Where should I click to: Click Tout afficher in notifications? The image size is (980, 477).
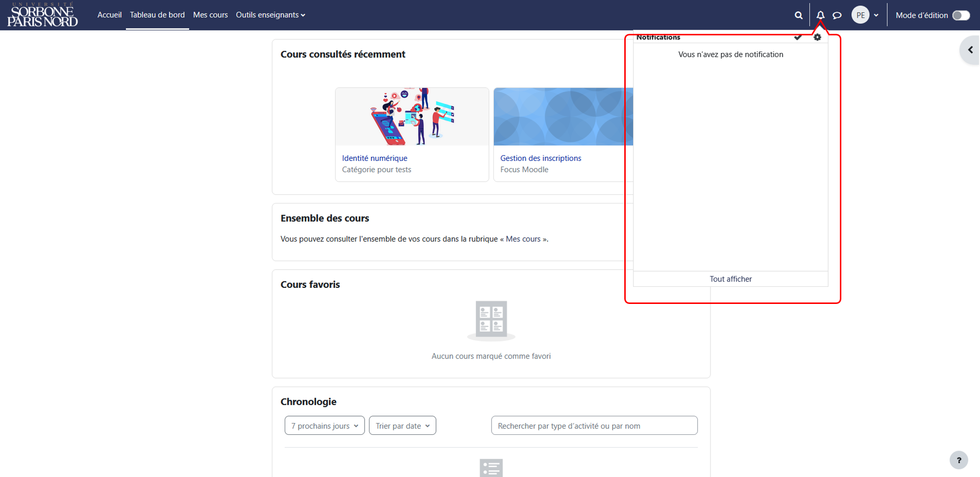point(731,279)
